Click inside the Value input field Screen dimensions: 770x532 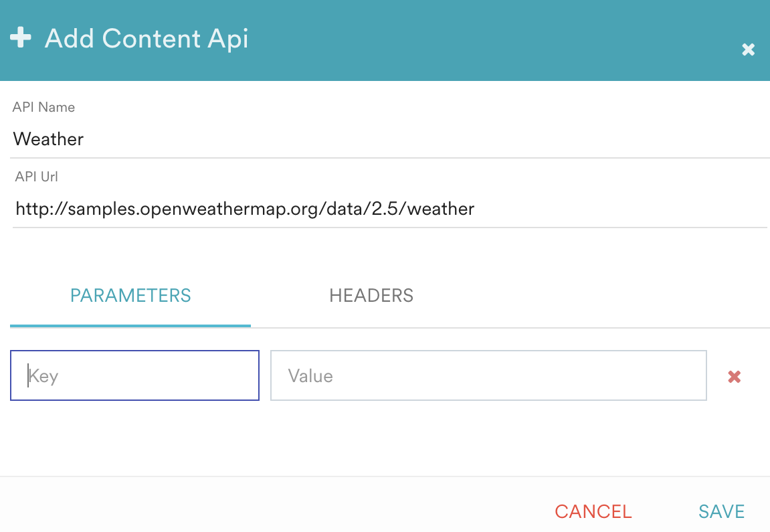pos(488,375)
